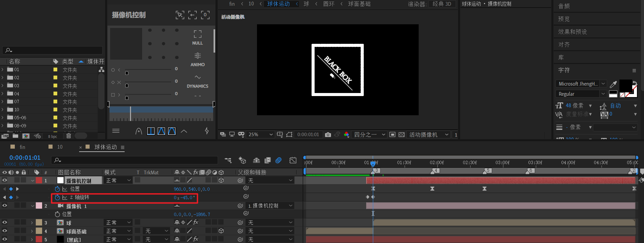Screen dimensions: 644x243
Task: Click the eyedropper icon in Character panel
Action: click(613, 84)
